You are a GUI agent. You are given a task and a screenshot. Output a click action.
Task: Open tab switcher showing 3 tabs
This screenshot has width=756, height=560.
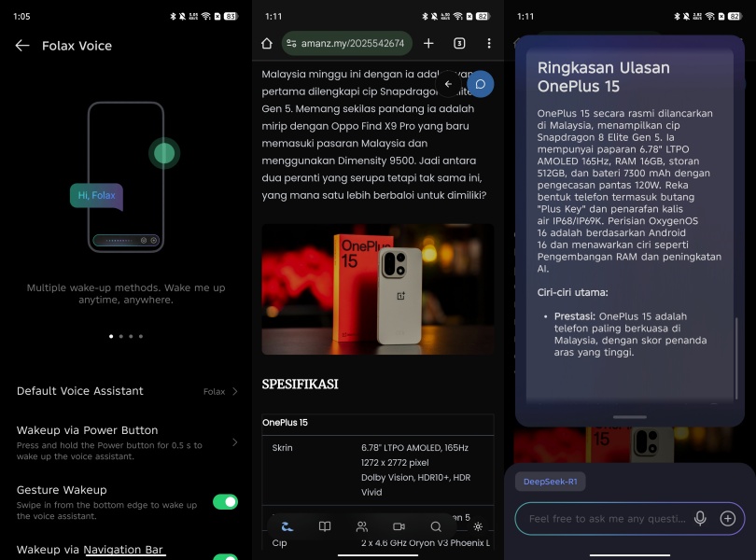point(459,44)
